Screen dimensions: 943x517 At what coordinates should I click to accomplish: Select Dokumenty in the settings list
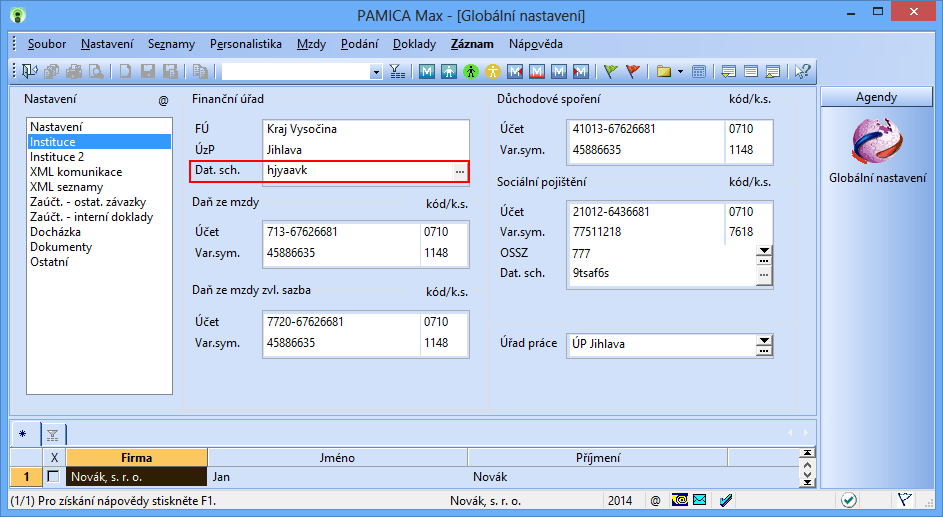point(99,247)
